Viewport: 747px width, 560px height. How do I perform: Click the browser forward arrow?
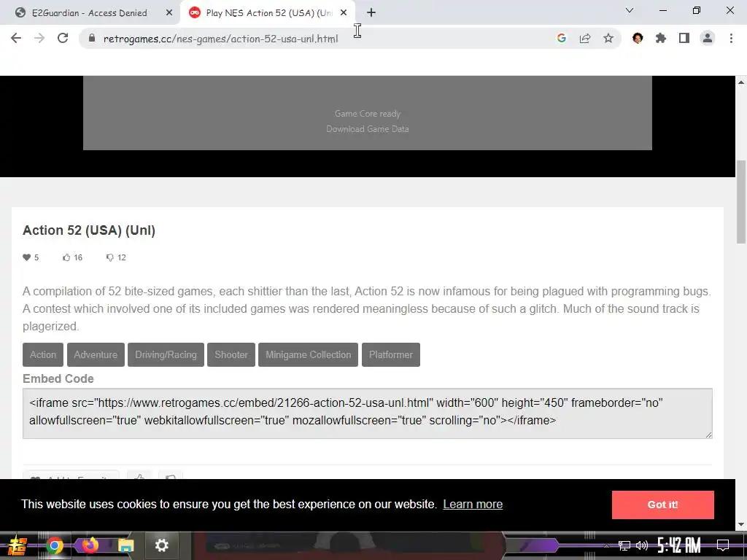[x=39, y=38]
